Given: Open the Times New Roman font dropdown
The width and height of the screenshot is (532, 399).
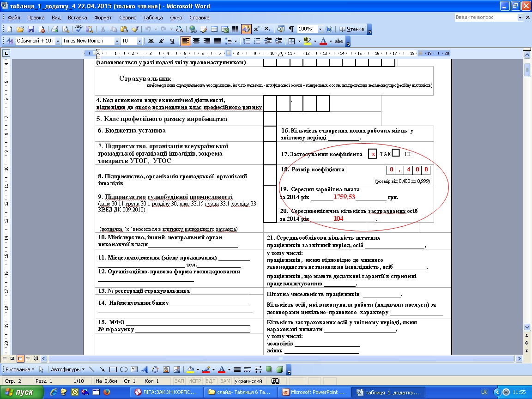Looking at the screenshot, I should pyautogui.click(x=116, y=41).
